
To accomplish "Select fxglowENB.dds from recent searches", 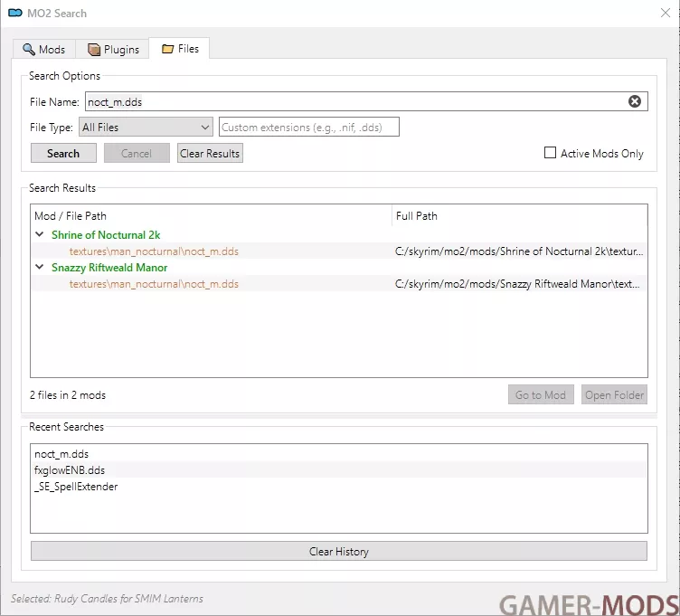I will 70,470.
